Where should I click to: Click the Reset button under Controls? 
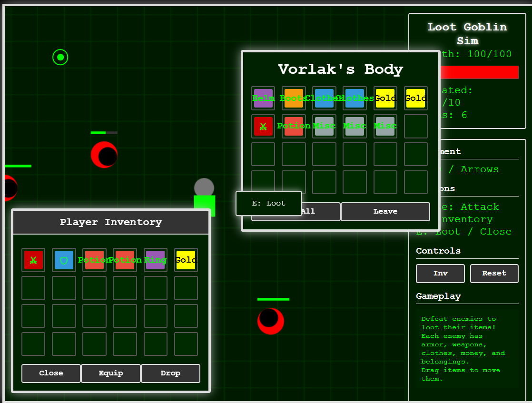(494, 274)
